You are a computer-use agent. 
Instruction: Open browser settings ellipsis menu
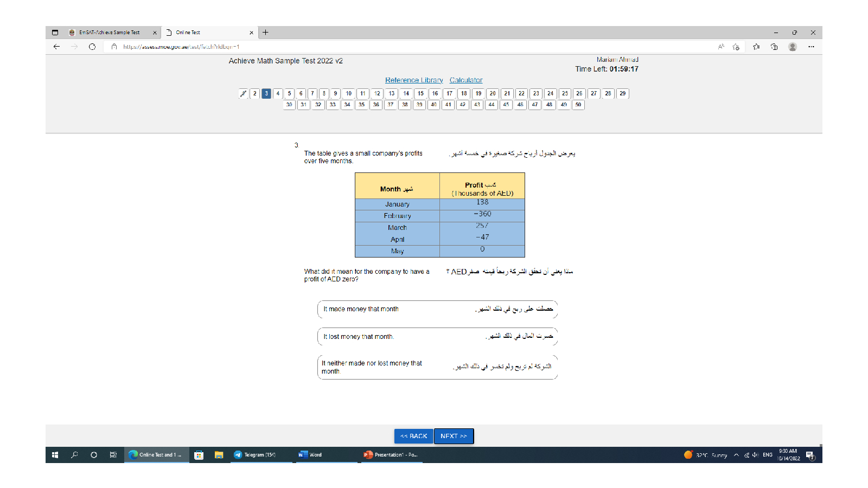pyautogui.click(x=811, y=47)
